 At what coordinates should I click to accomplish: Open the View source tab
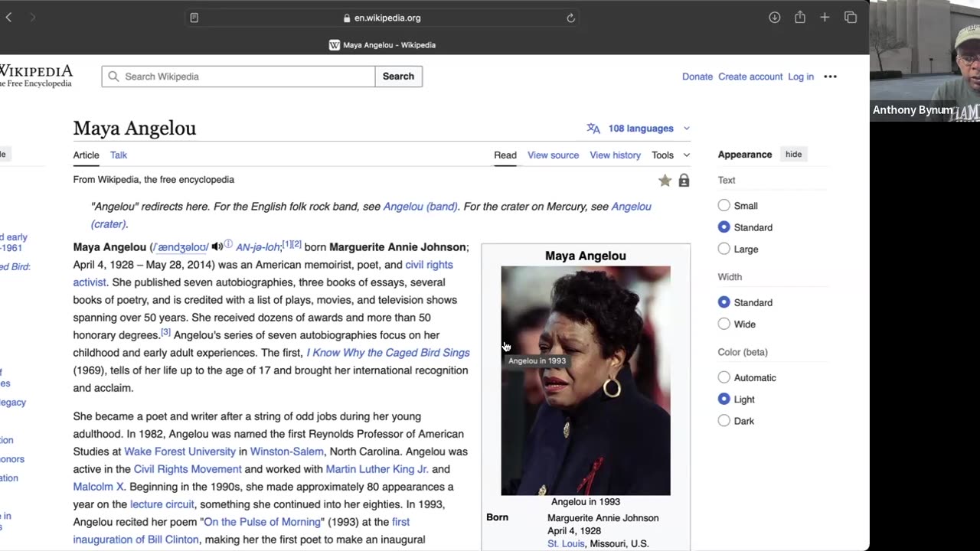pos(553,155)
